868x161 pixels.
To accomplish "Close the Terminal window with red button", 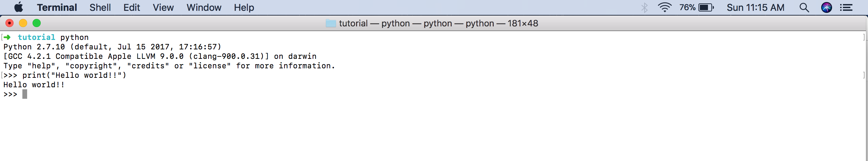I will tap(9, 23).
